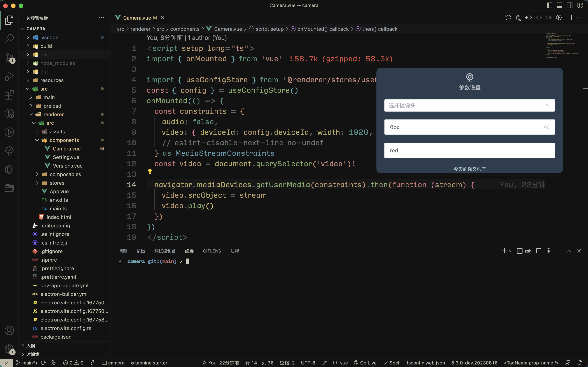Image resolution: width=588 pixels, height=367 pixels.
Task: Open Setting.vue in the file tree
Action: (66, 157)
